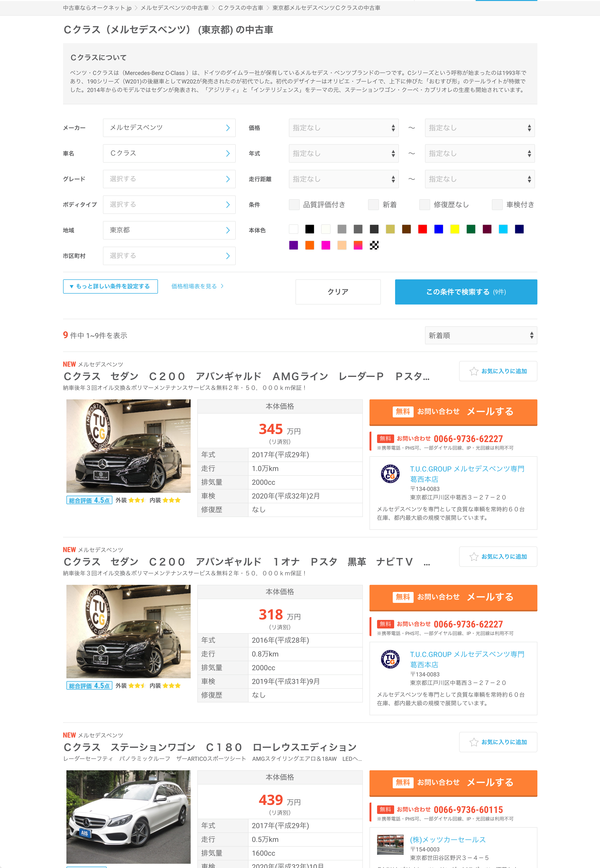Select the light cyan body color swatch

pyautogui.click(x=503, y=229)
